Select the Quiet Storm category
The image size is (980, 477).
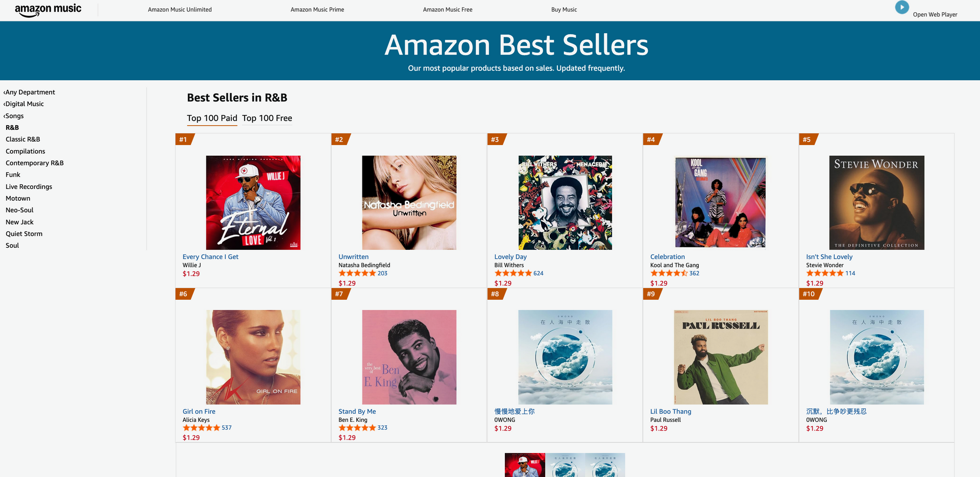[x=24, y=234]
